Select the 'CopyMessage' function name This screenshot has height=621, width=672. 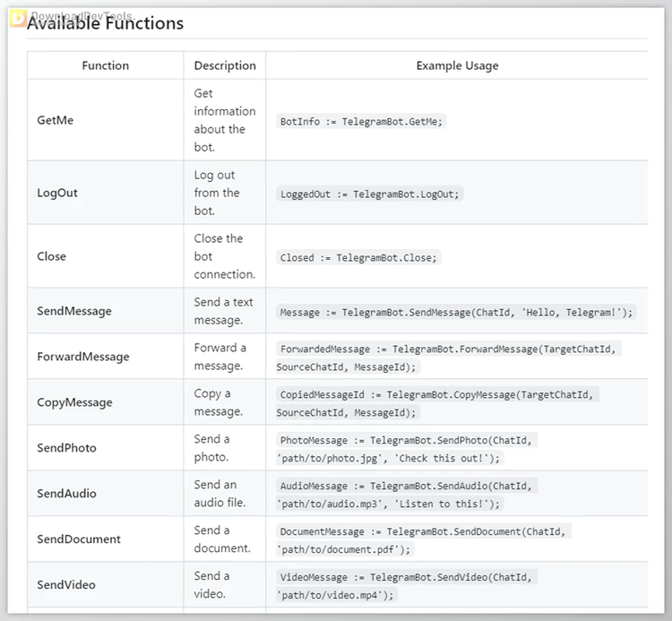[74, 402]
